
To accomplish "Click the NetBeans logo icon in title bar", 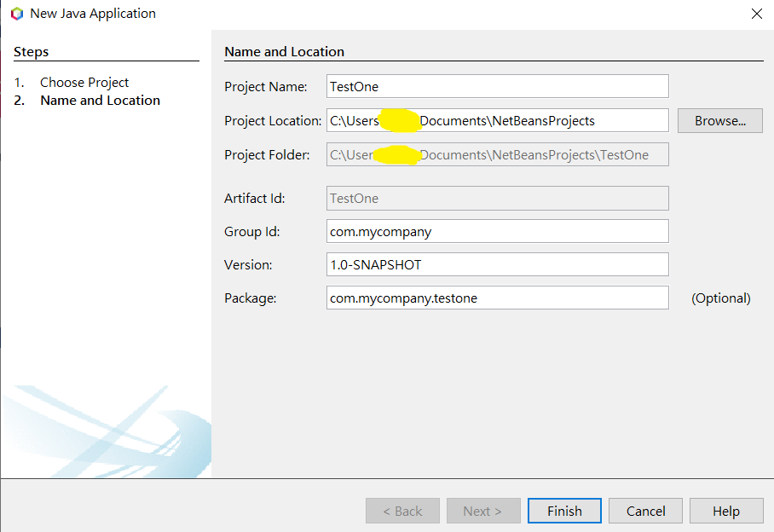I will (17, 14).
